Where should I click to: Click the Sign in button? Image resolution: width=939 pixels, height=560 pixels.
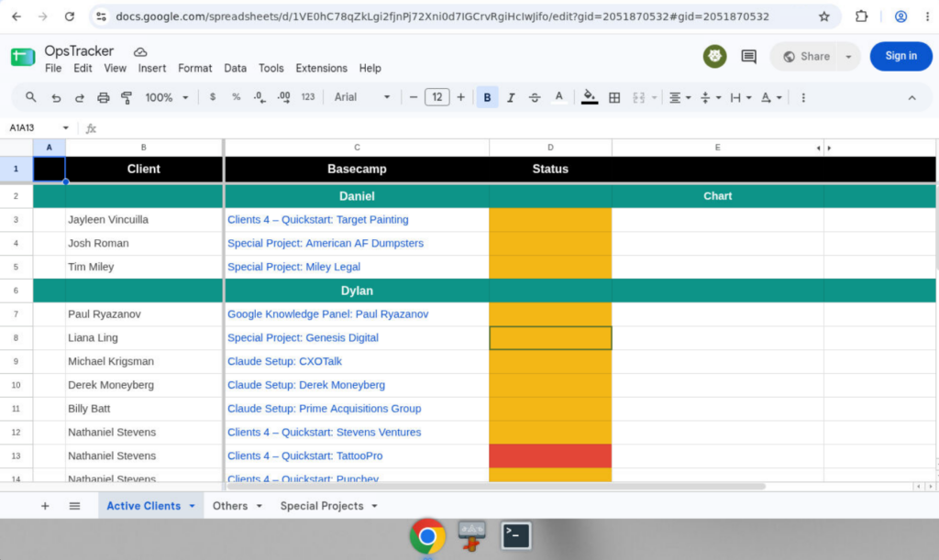tap(900, 56)
